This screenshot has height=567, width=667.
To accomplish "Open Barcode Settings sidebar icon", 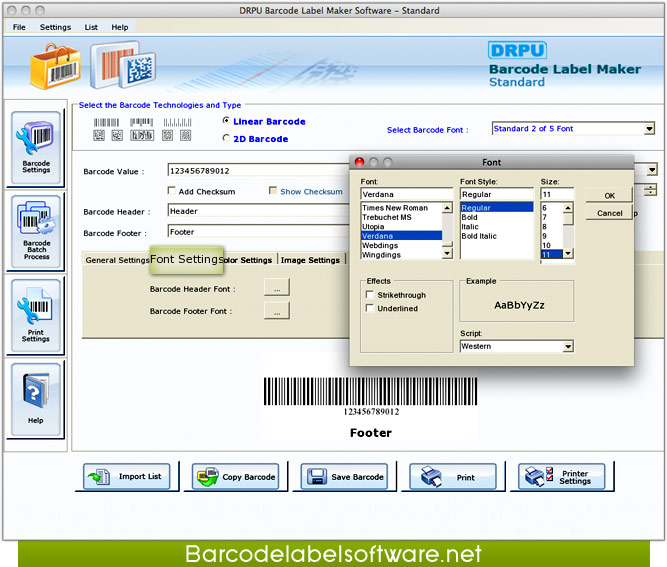I will pyautogui.click(x=36, y=147).
